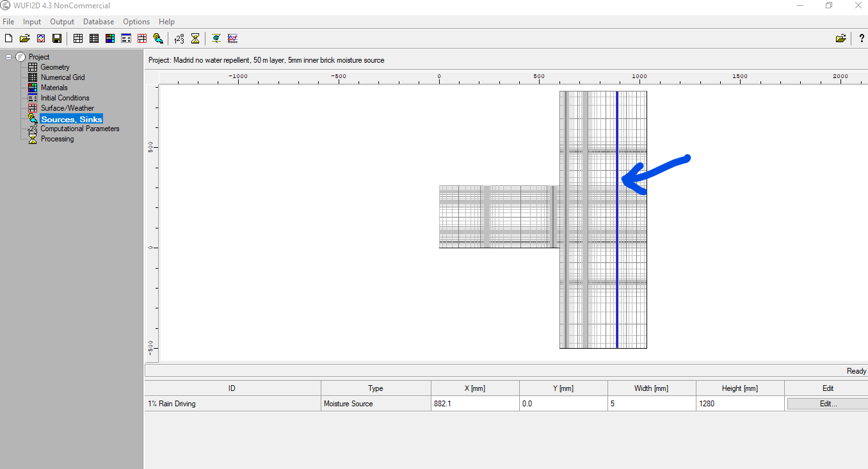Click the Save floppy disk icon
The image size is (868, 469).
tap(57, 38)
